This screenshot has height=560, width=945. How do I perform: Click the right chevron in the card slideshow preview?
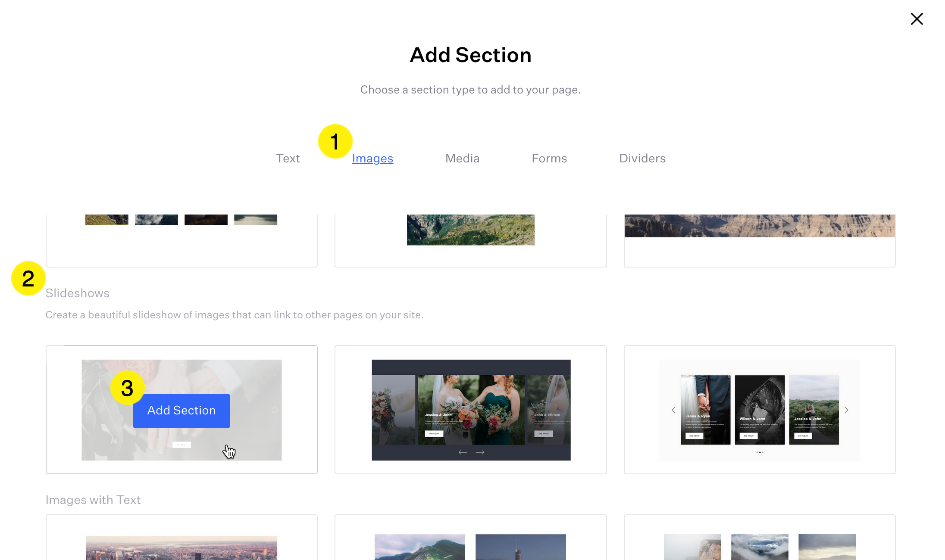pyautogui.click(x=846, y=410)
